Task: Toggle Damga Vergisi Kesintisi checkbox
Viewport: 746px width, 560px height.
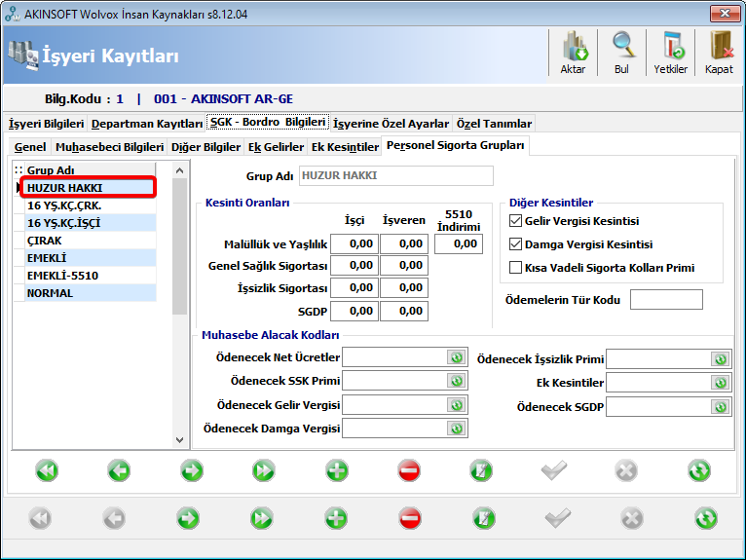Action: (515, 244)
